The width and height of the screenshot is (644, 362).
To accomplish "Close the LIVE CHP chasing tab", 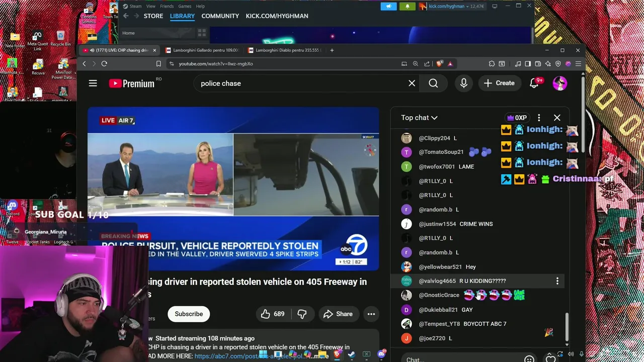I will click(154, 50).
